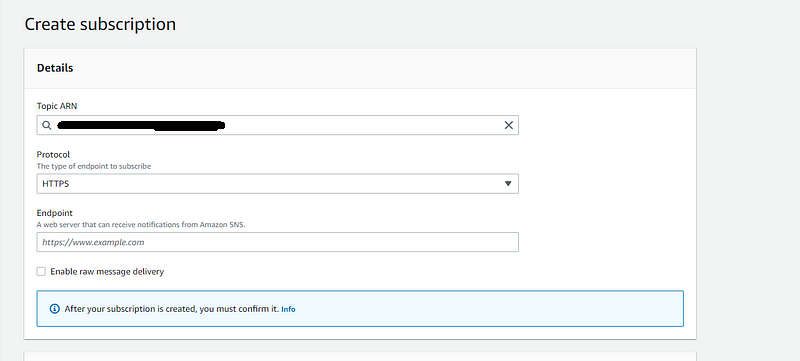800x361 pixels.
Task: Select the redacted Topic ARN value
Action: coord(141,125)
